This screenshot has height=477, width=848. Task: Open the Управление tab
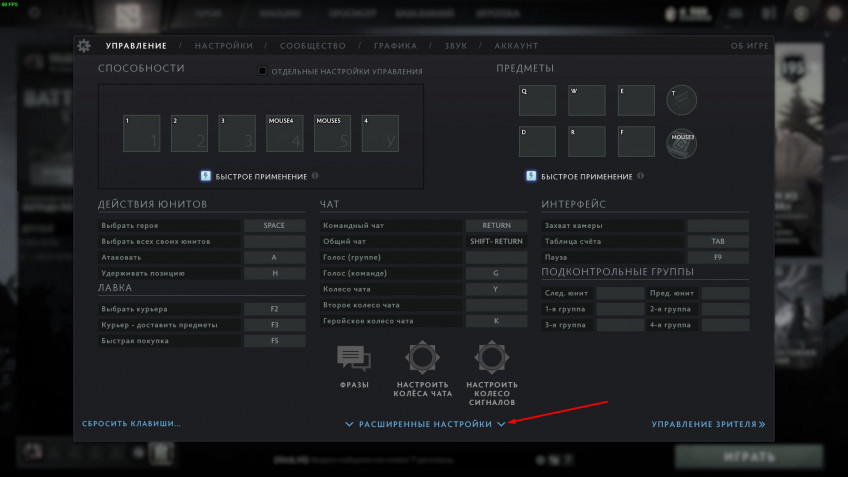click(x=136, y=46)
